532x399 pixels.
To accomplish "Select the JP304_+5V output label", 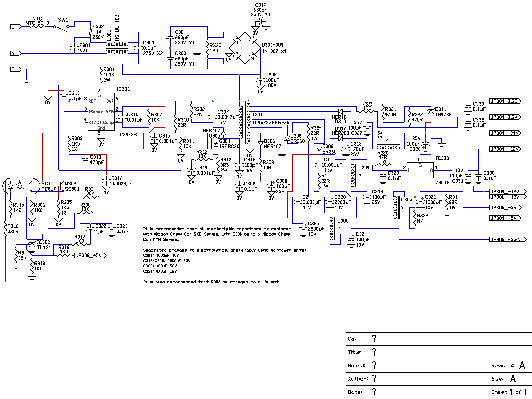I will click(505, 218).
